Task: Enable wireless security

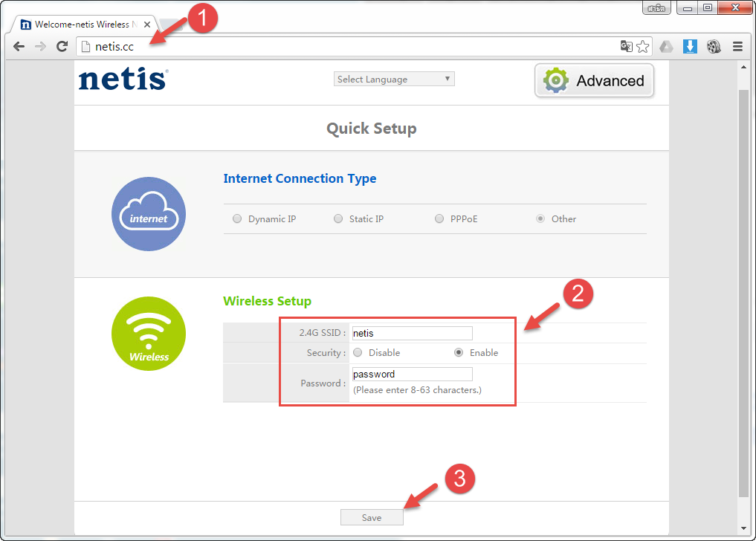Action: coord(459,352)
